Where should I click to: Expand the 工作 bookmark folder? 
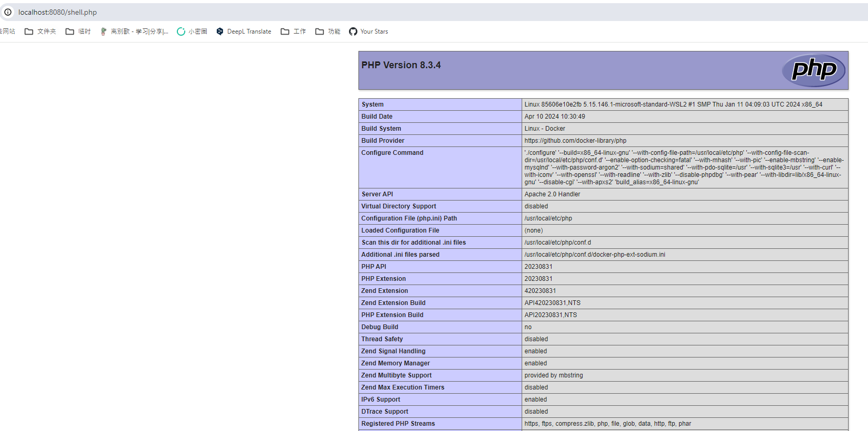click(293, 31)
